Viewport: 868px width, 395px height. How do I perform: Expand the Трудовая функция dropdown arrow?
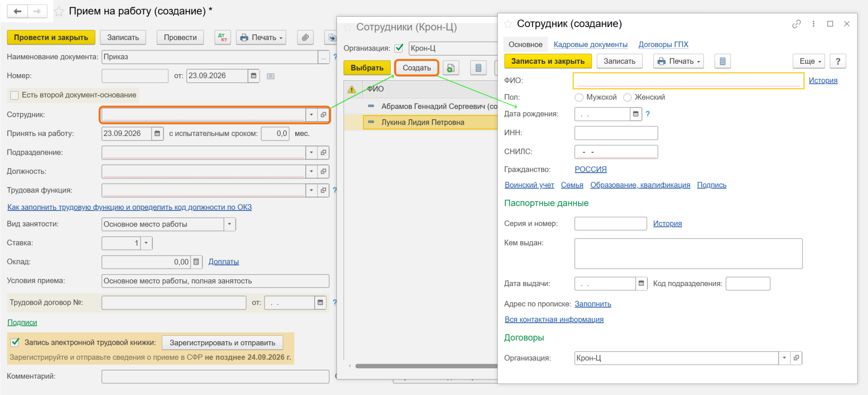pos(311,191)
